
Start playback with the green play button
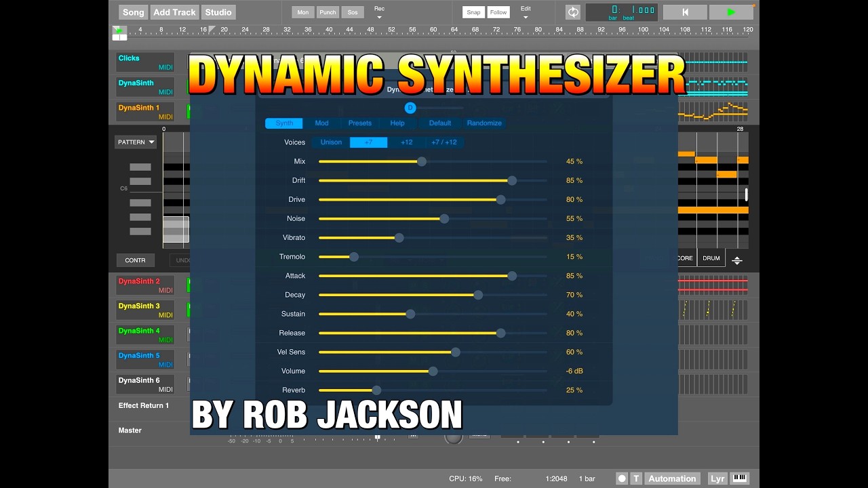pos(731,12)
